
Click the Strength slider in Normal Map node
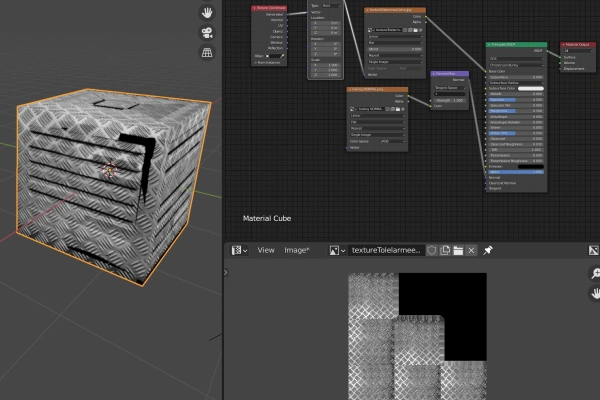point(452,101)
